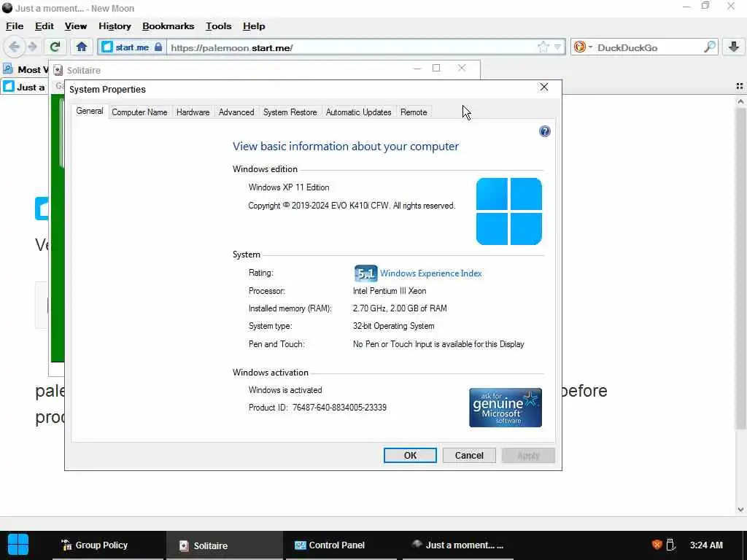Image resolution: width=747 pixels, height=560 pixels.
Task: Click Most Visited bookmarks icon
Action: [8, 69]
